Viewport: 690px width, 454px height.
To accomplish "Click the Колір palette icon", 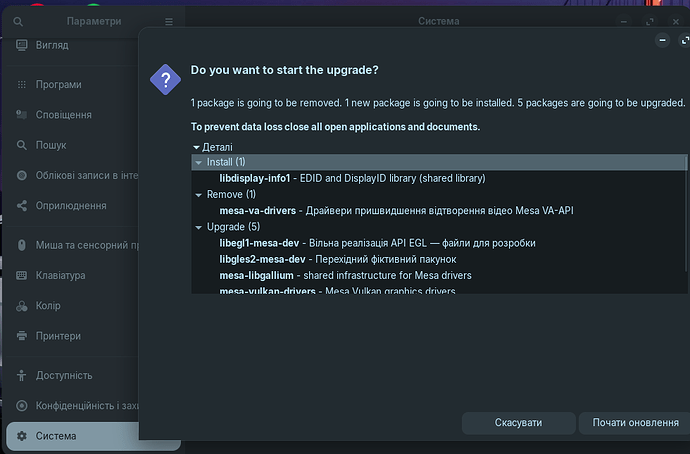I will (22, 306).
